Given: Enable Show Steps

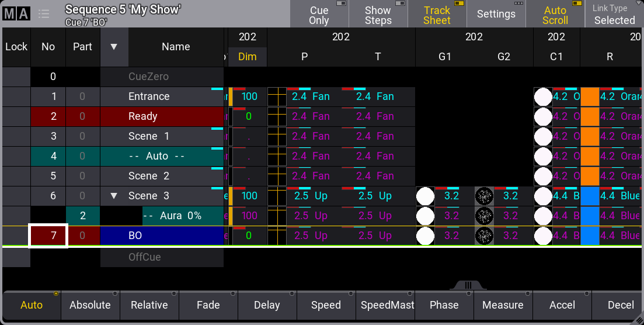Looking at the screenshot, I should pyautogui.click(x=378, y=15).
